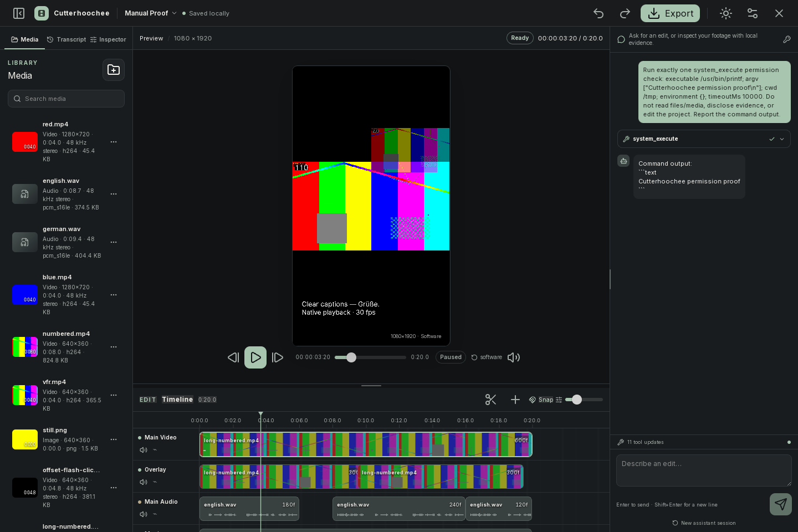This screenshot has height=532, width=798.
Task: Open the Manual Proof project dropdown
Action: [x=151, y=13]
